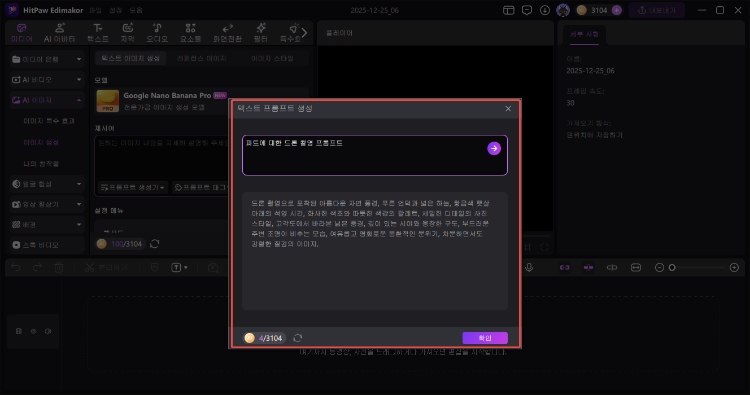Expand the AI Video section
Screen dimensions: 750x395
click(x=46, y=79)
